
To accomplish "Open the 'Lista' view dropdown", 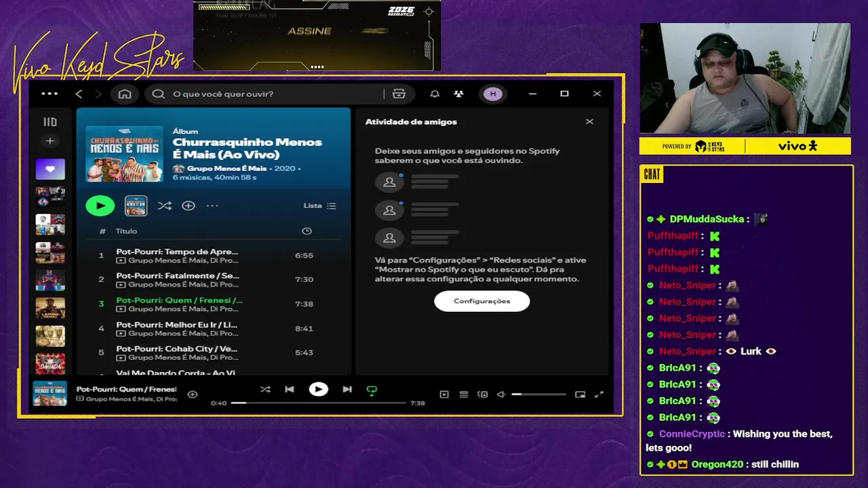I will coord(319,205).
